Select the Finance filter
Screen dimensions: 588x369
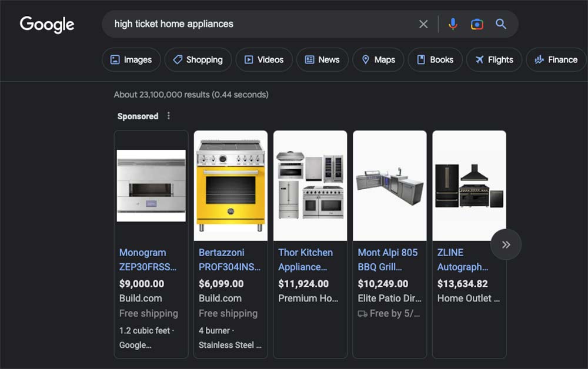(556, 59)
